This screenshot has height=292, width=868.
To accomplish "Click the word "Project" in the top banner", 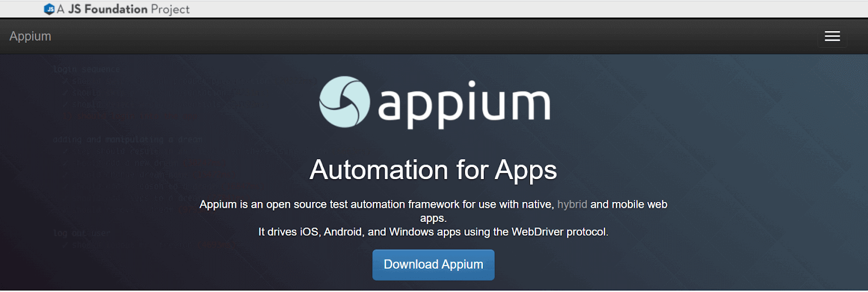I will click(170, 9).
